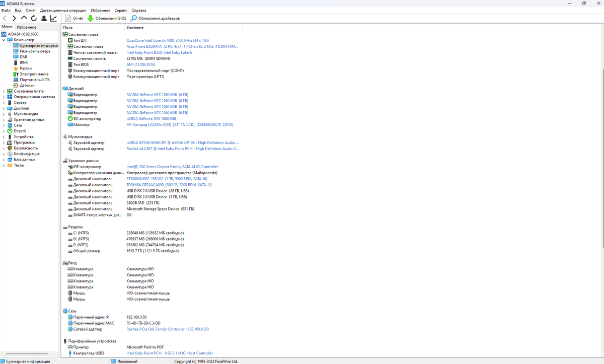Open the Файл menu
The image size is (604, 364).
6,10
